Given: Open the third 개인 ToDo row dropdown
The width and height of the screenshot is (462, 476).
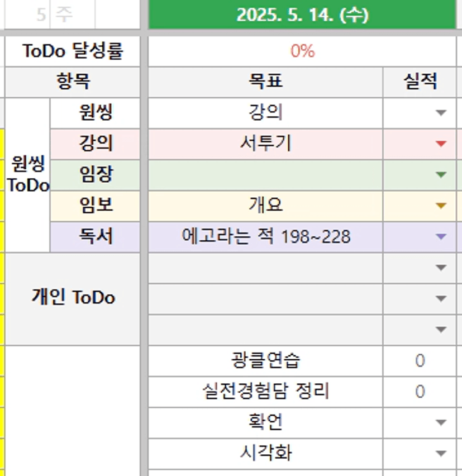Looking at the screenshot, I should coord(441,330).
